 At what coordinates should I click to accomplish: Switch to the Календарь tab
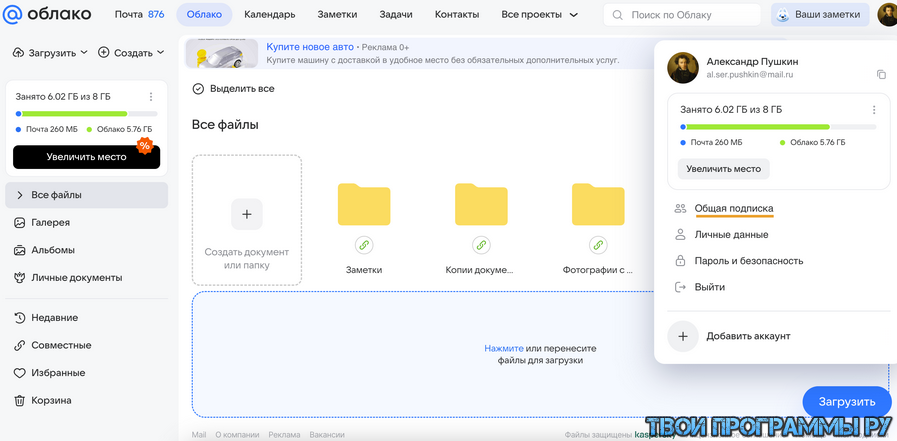pyautogui.click(x=269, y=15)
